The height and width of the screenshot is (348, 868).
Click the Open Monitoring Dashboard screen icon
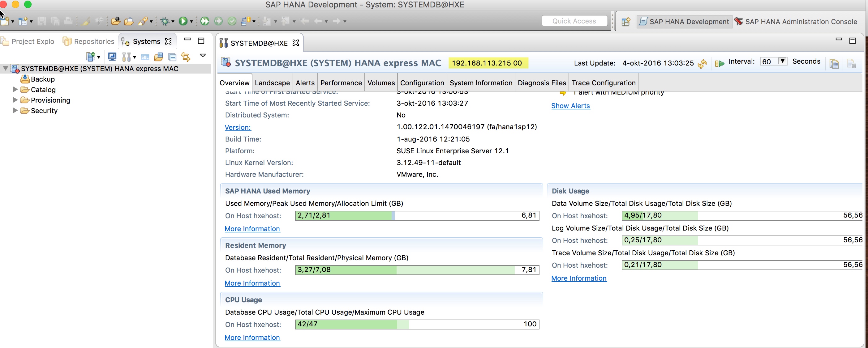click(112, 57)
